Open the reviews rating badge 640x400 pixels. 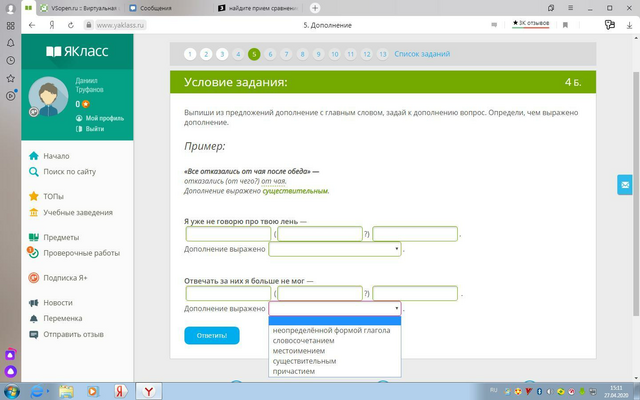531,24
